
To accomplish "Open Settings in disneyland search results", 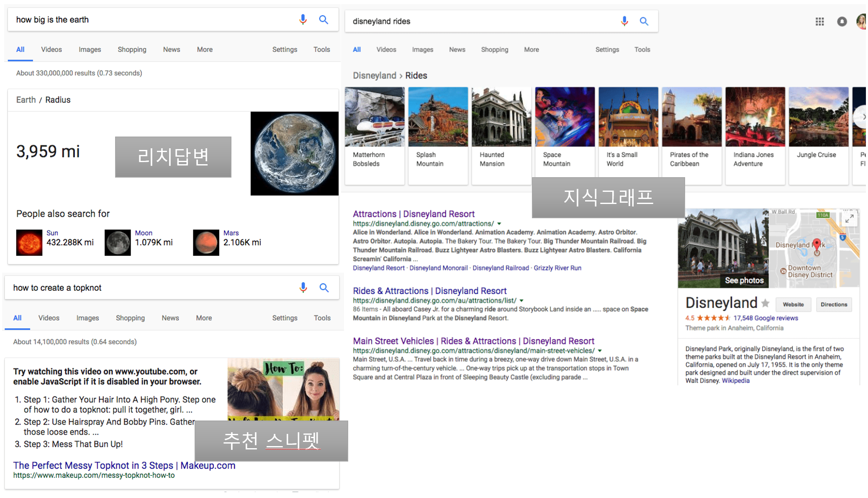I will (607, 49).
